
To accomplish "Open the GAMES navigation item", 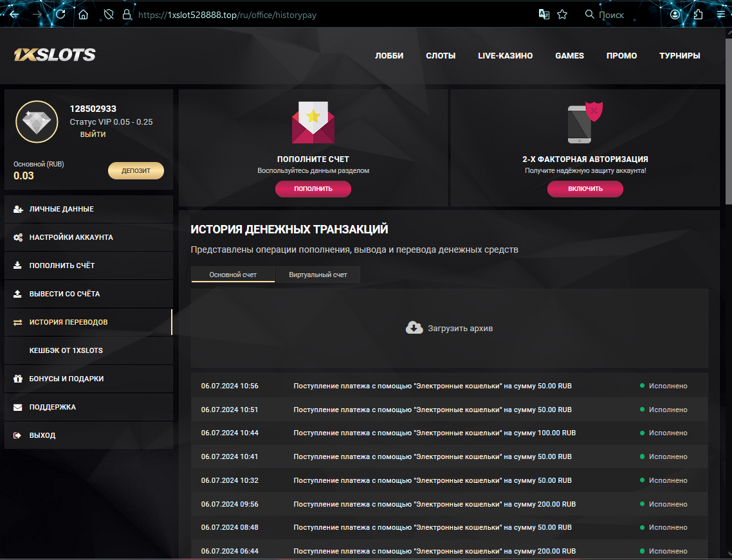I will pyautogui.click(x=569, y=55).
